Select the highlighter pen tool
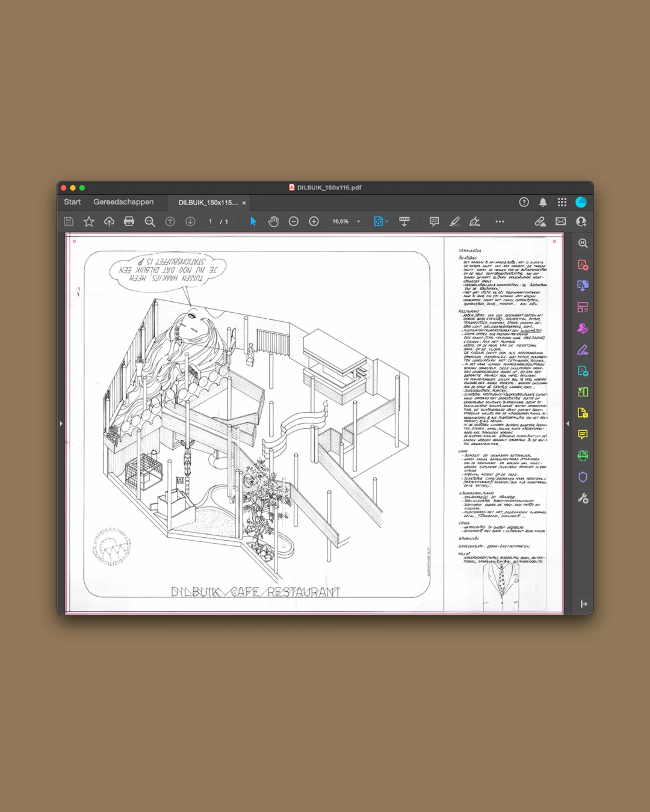650x812 pixels. click(x=454, y=222)
